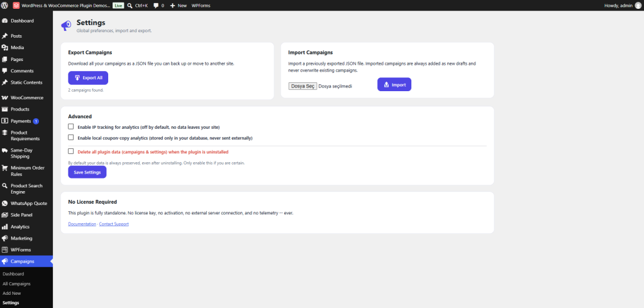644x308 pixels.
Task: Click the megaphone icon beside Settings title
Action: [x=66, y=26]
